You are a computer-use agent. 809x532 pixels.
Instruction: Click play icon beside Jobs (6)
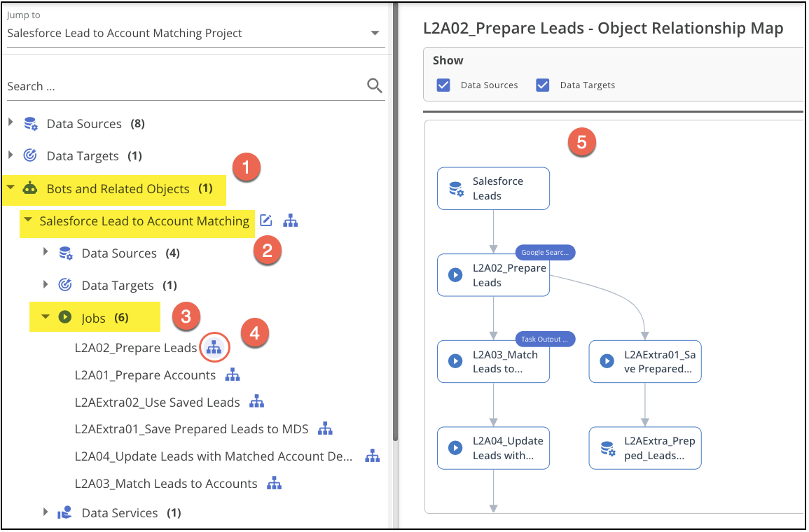click(65, 316)
